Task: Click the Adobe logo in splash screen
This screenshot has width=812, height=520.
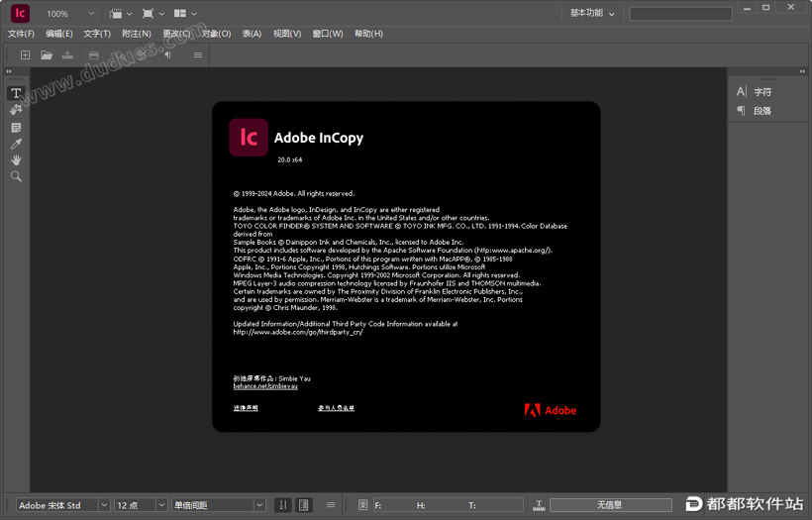Action: (x=551, y=410)
